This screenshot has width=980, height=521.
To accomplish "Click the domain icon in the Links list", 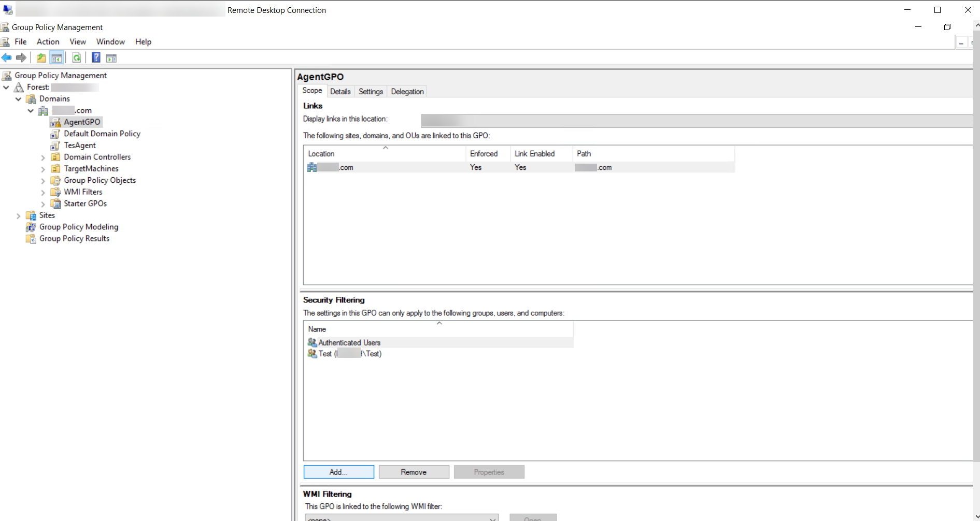I will [x=311, y=167].
